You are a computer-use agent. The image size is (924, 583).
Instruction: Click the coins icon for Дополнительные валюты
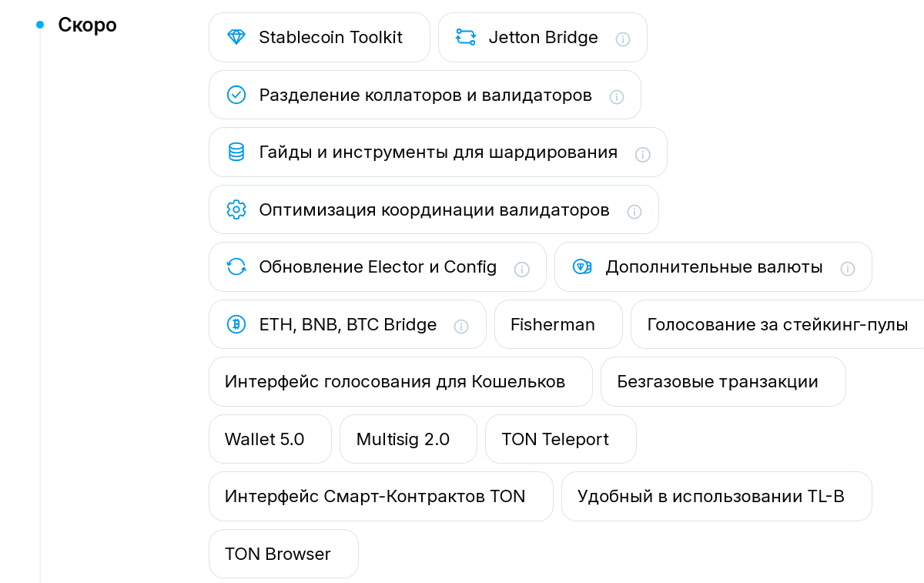click(582, 266)
